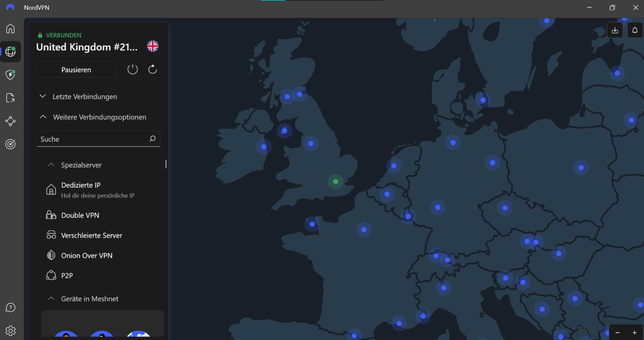Viewport: 644px width, 340px height.
Task: Click the Luxembourg server dot on map
Action: coord(408,216)
